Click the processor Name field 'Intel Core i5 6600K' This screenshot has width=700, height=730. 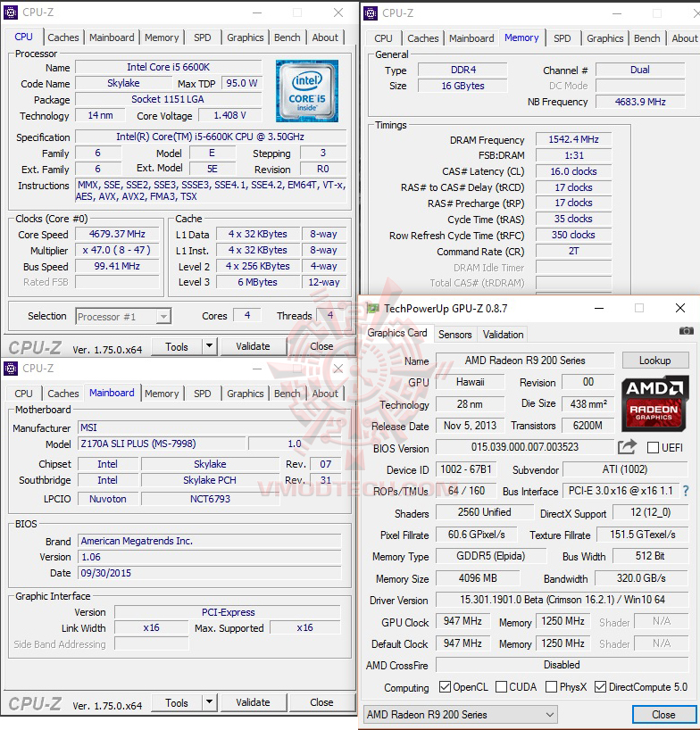coord(168,67)
